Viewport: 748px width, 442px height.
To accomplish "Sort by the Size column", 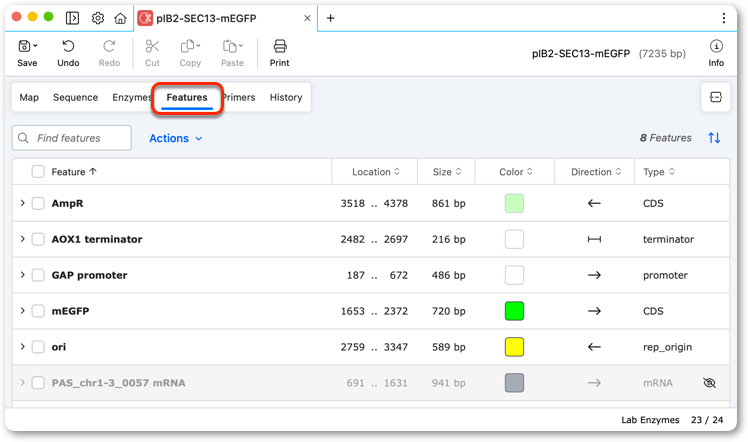I will click(447, 172).
